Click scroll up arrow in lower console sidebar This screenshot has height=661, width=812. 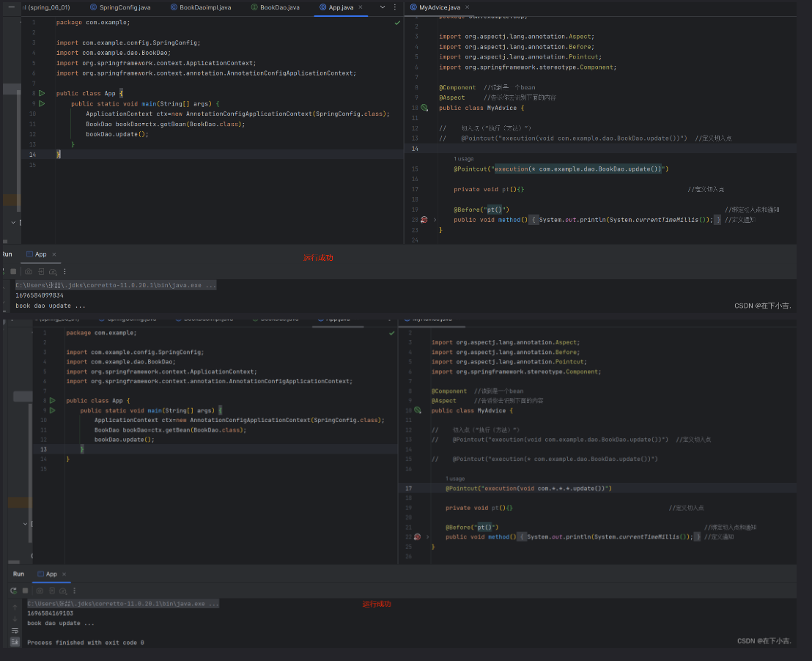(15, 607)
